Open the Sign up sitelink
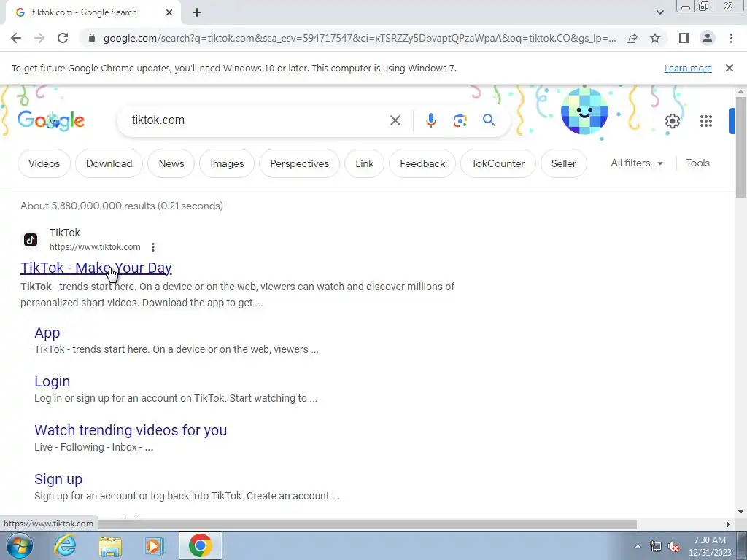The width and height of the screenshot is (747, 560). 58,479
